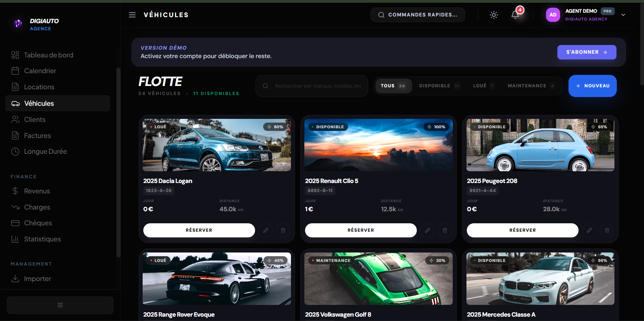The height and width of the screenshot is (321, 644).
Task: Edit the Dacia Logan with pencil icon
Action: [266, 230]
